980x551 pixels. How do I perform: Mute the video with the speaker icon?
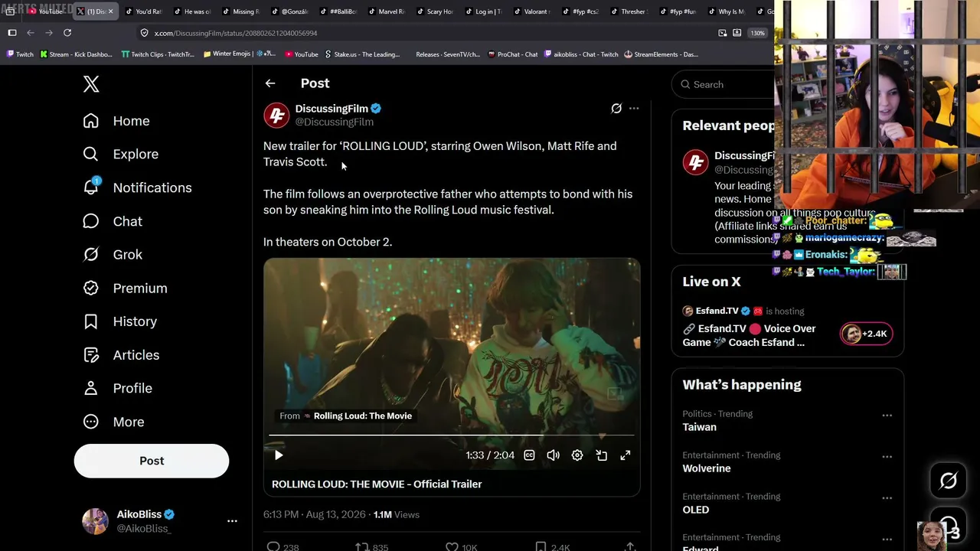tap(553, 455)
